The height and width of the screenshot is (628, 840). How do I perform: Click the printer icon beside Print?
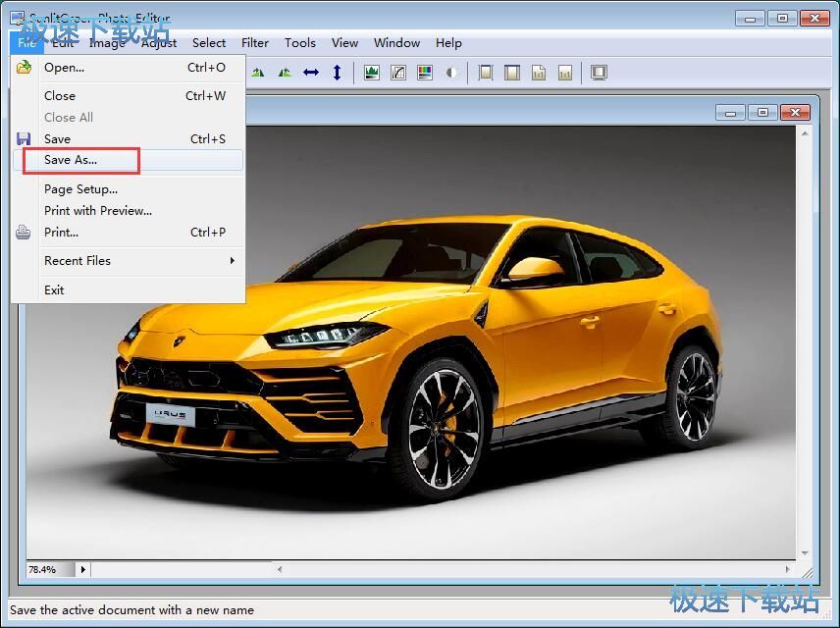pos(23,232)
